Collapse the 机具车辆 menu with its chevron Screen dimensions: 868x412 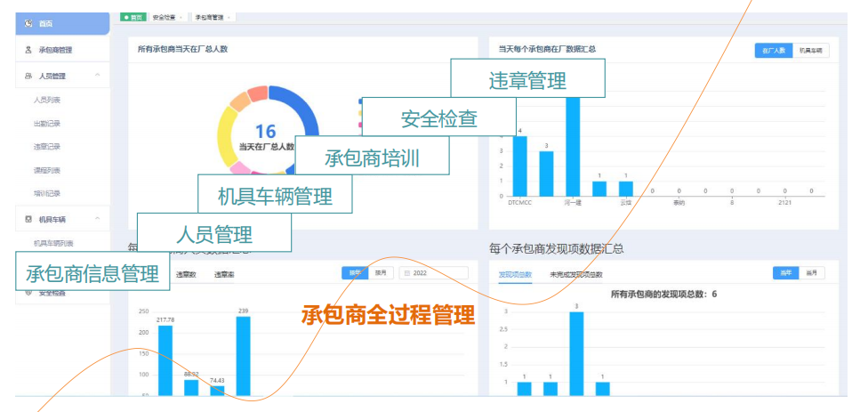point(96,219)
